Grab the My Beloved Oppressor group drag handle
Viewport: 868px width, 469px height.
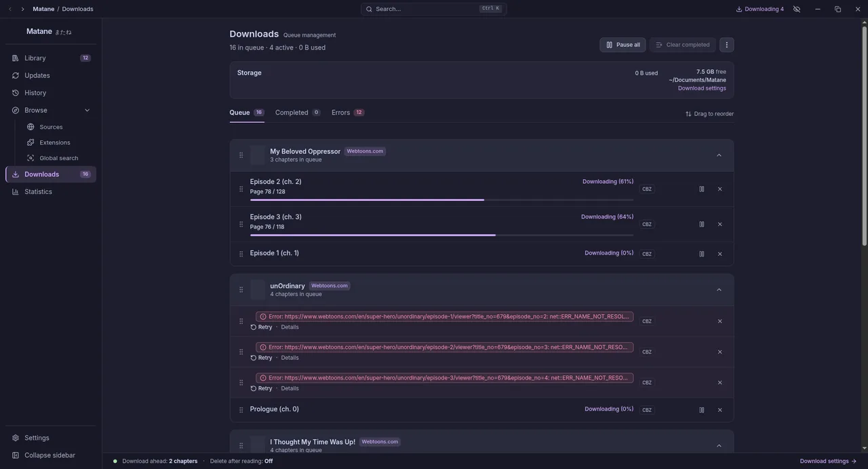[241, 155]
